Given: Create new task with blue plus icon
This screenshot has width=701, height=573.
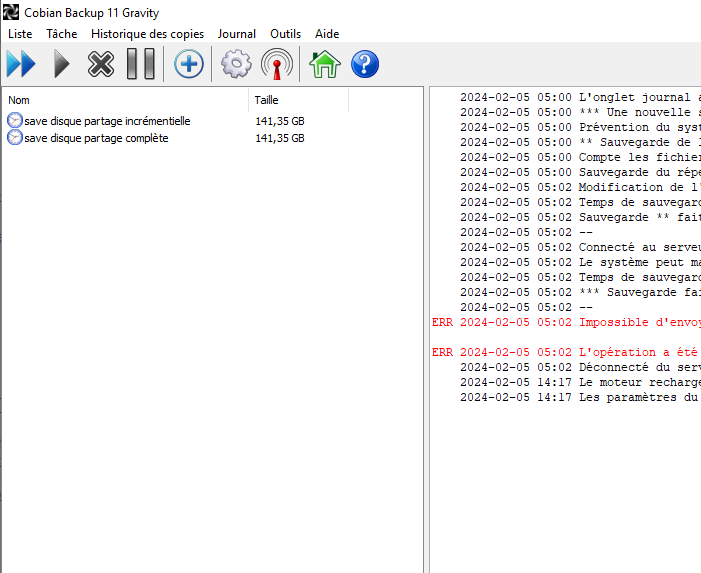Looking at the screenshot, I should 189,64.
